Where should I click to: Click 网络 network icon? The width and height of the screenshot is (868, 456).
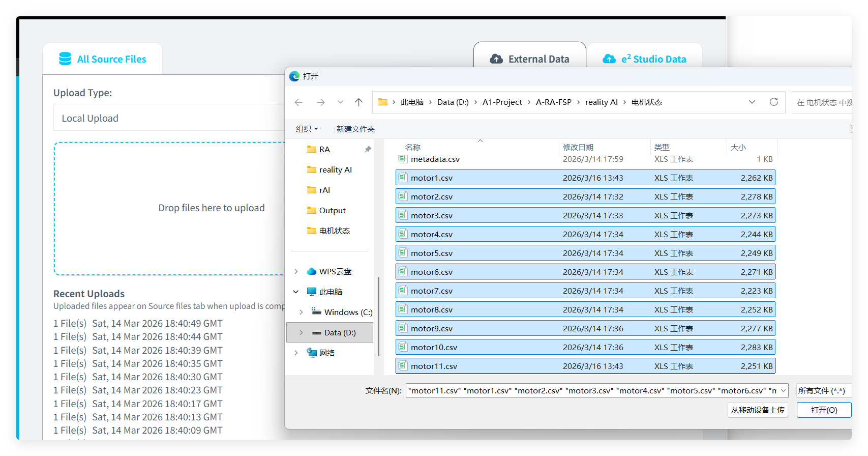click(312, 353)
